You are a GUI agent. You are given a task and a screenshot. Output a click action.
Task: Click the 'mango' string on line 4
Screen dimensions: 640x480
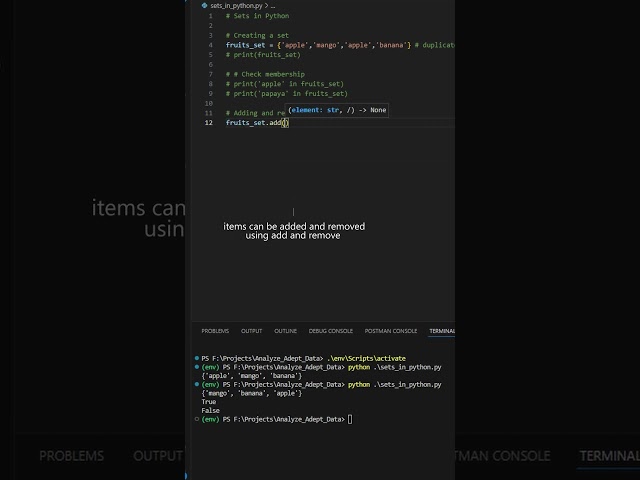[x=326, y=45]
